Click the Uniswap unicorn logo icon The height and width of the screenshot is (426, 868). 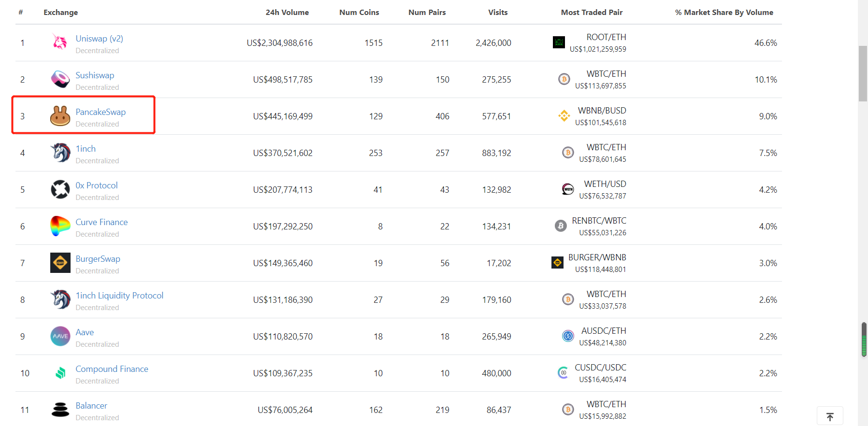[60, 43]
